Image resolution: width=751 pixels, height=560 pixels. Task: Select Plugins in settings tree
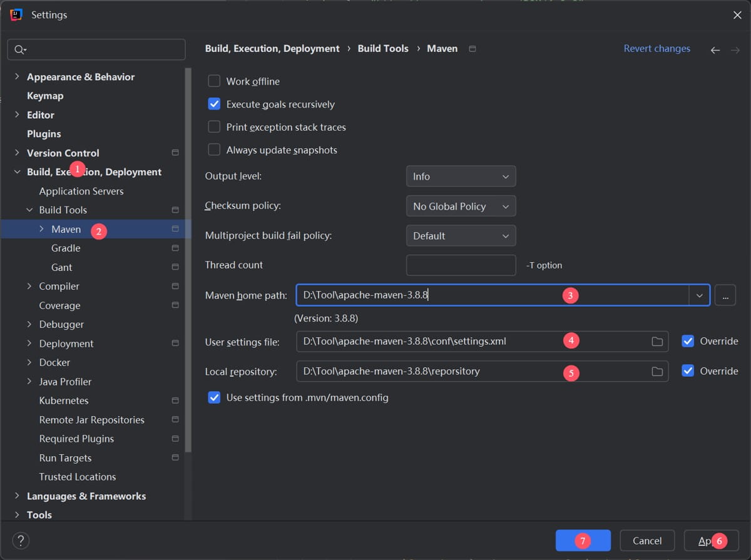(x=44, y=134)
